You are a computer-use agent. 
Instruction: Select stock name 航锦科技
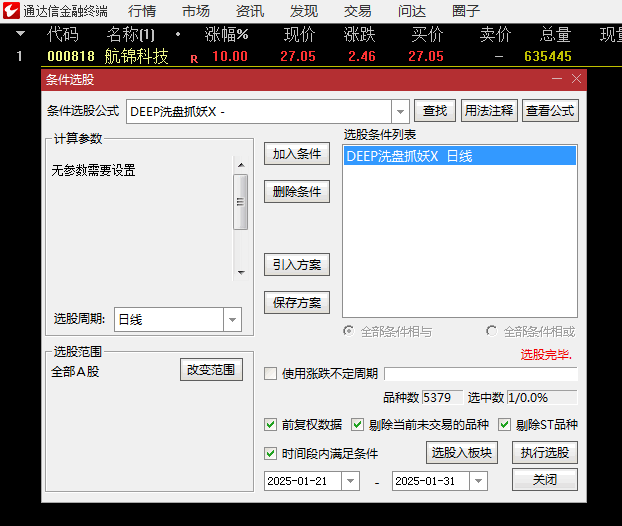136,56
